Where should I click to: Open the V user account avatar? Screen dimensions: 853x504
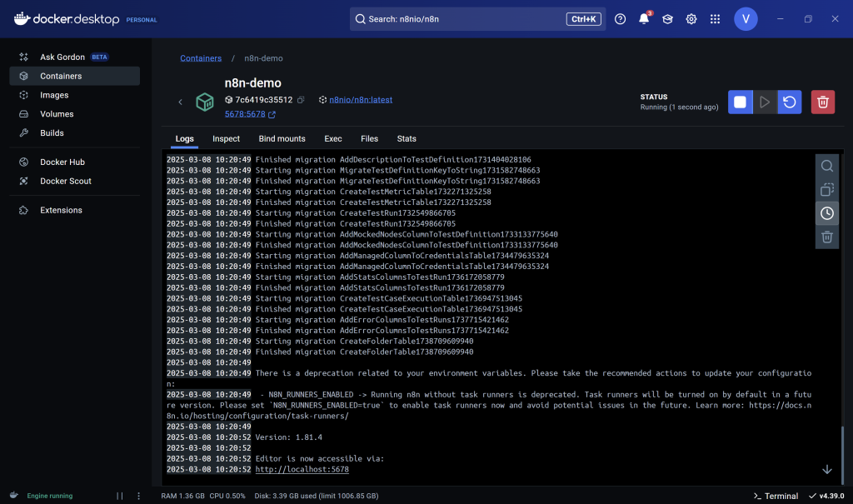(746, 19)
